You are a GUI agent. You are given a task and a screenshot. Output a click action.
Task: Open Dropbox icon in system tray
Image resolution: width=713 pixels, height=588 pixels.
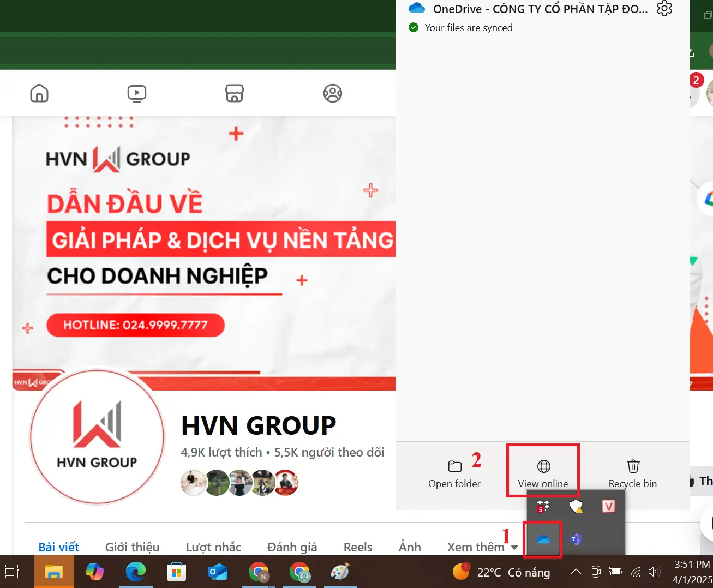click(x=543, y=507)
